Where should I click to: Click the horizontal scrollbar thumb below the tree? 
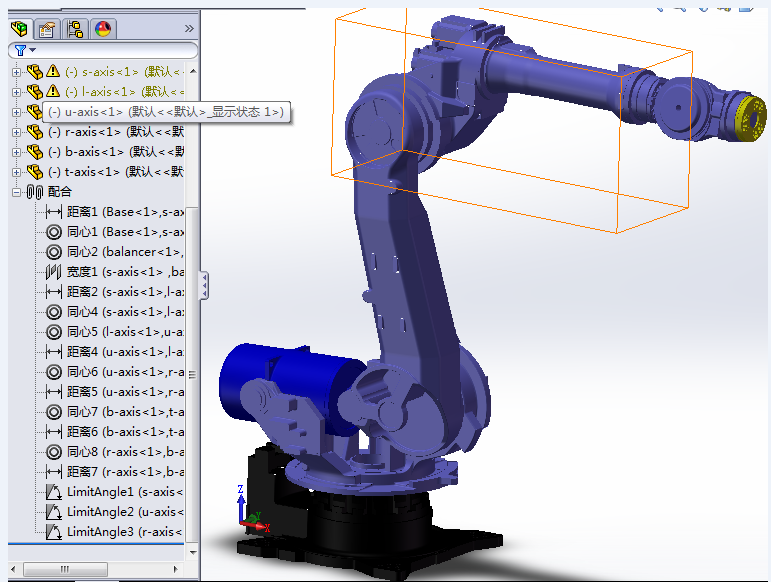(65, 569)
